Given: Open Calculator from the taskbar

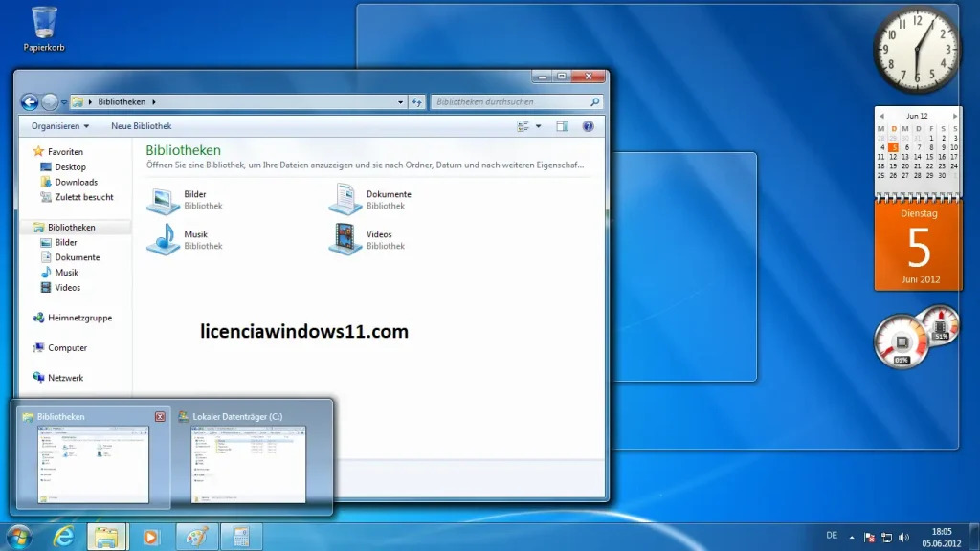Looking at the screenshot, I should pos(241,538).
